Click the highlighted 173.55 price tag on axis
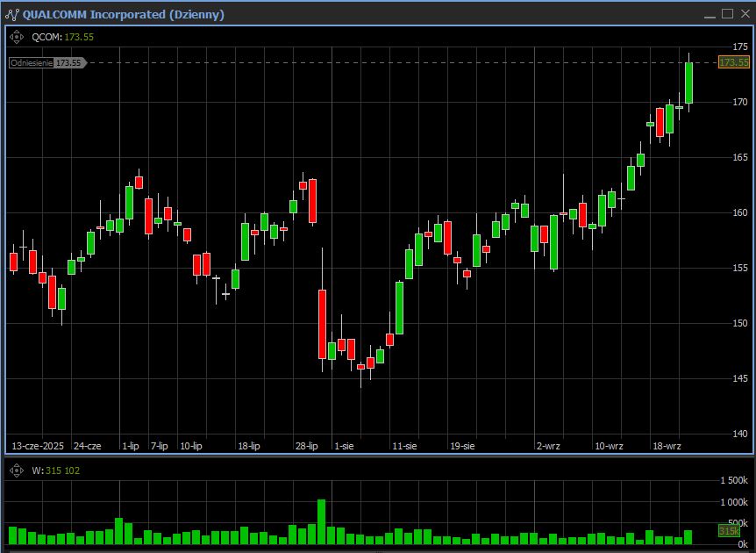This screenshot has height=553, width=756. point(733,62)
